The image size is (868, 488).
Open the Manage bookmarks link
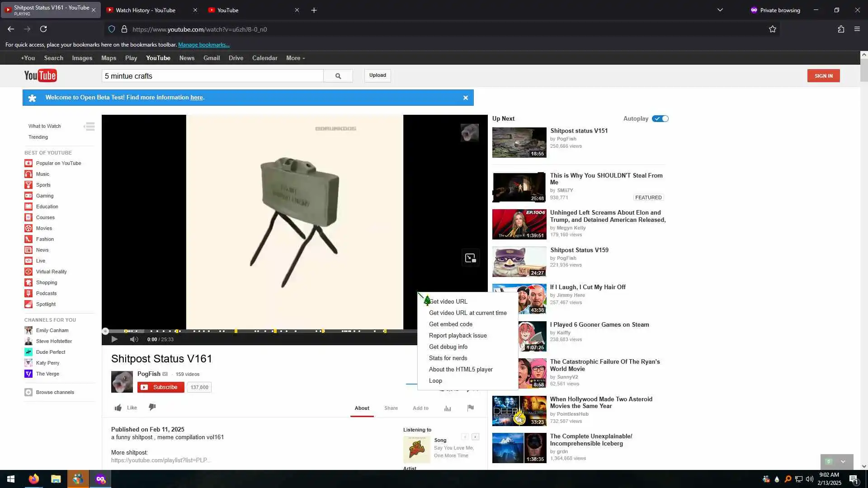[204, 45]
